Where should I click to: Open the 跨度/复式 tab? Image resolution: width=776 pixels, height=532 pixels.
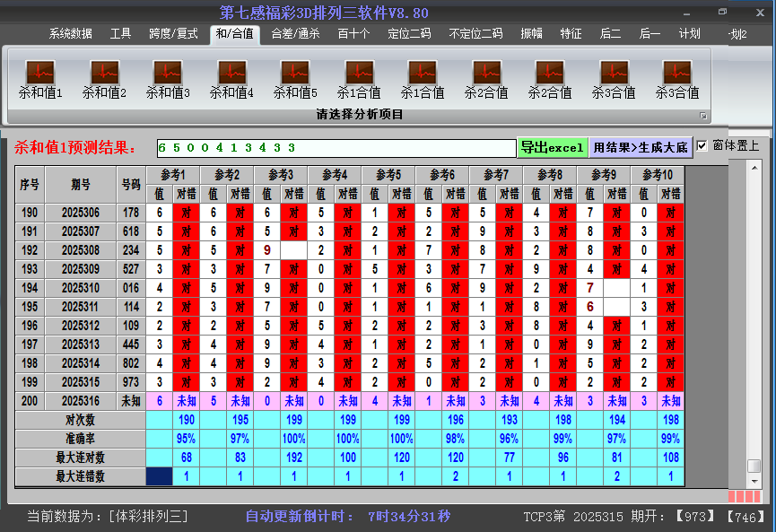[173, 34]
